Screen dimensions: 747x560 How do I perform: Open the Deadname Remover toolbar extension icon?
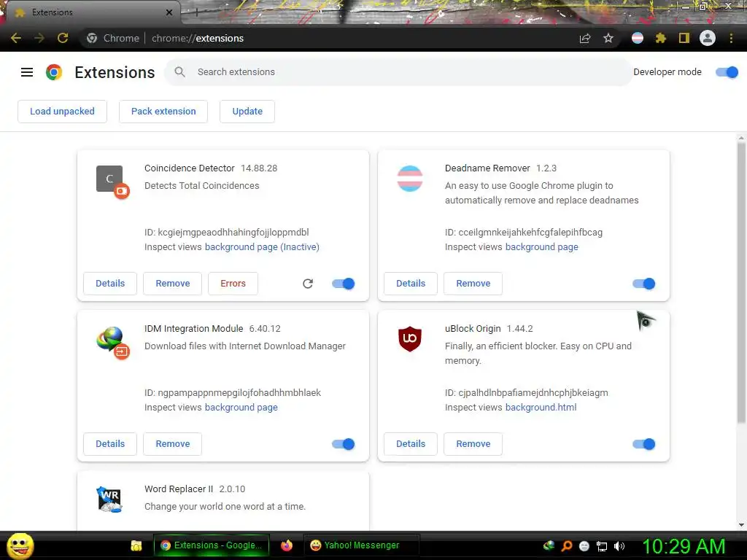tap(638, 38)
